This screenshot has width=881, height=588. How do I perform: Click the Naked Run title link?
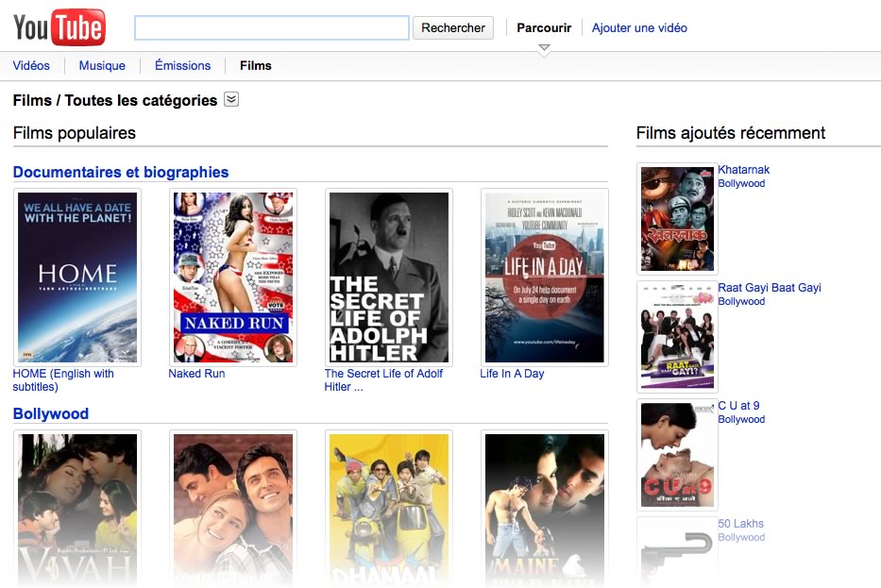196,374
